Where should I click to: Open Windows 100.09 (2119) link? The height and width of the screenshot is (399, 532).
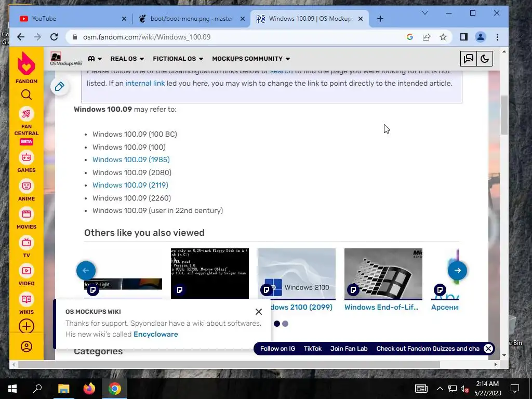click(x=130, y=185)
